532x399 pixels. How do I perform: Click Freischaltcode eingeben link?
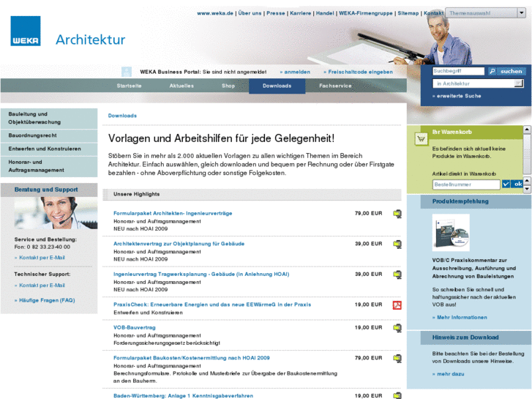359,72
